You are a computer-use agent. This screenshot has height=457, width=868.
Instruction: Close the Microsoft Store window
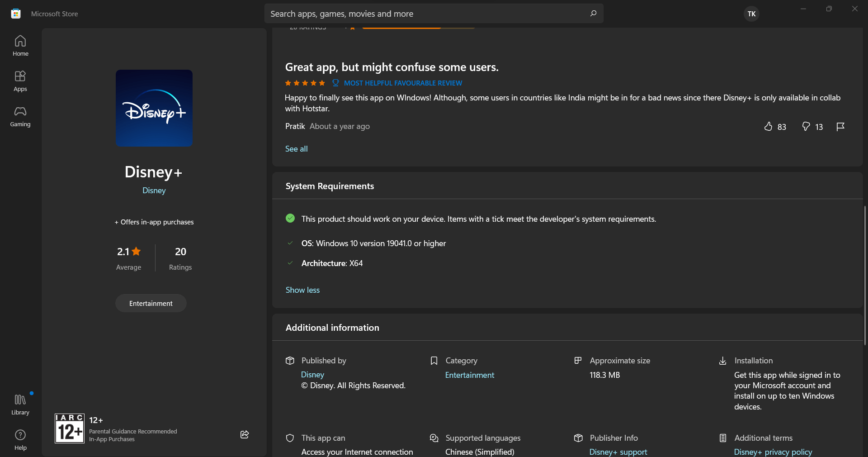coord(854,9)
